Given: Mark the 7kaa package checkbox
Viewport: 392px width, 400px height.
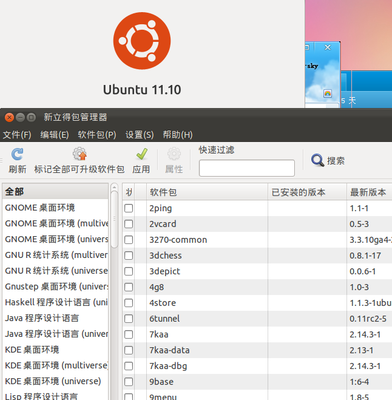Looking at the screenshot, I should (x=129, y=334).
